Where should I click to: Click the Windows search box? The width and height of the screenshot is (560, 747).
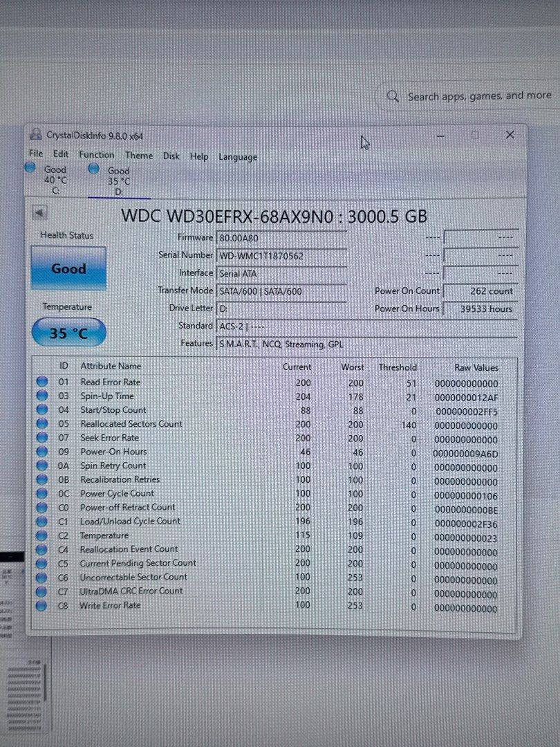[469, 96]
